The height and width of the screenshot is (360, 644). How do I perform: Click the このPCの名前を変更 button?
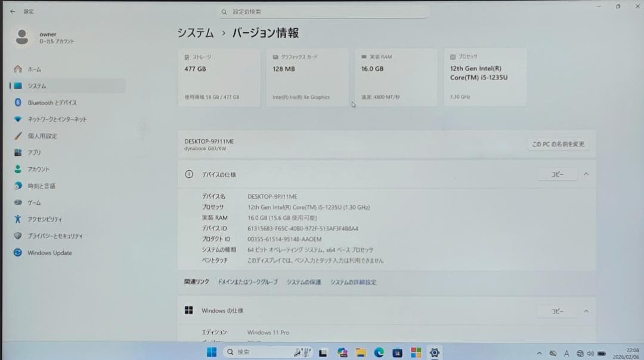[x=557, y=144]
